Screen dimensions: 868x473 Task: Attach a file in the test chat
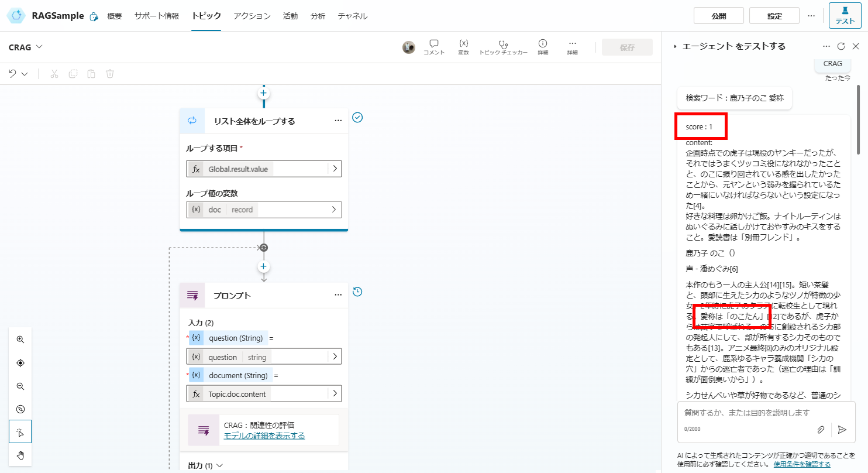821,430
